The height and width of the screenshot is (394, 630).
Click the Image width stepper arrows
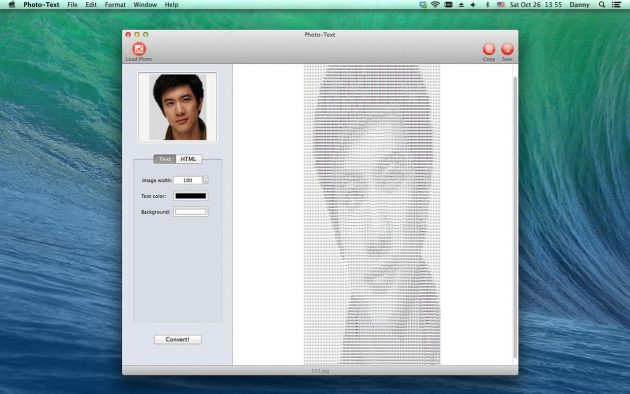(x=206, y=180)
